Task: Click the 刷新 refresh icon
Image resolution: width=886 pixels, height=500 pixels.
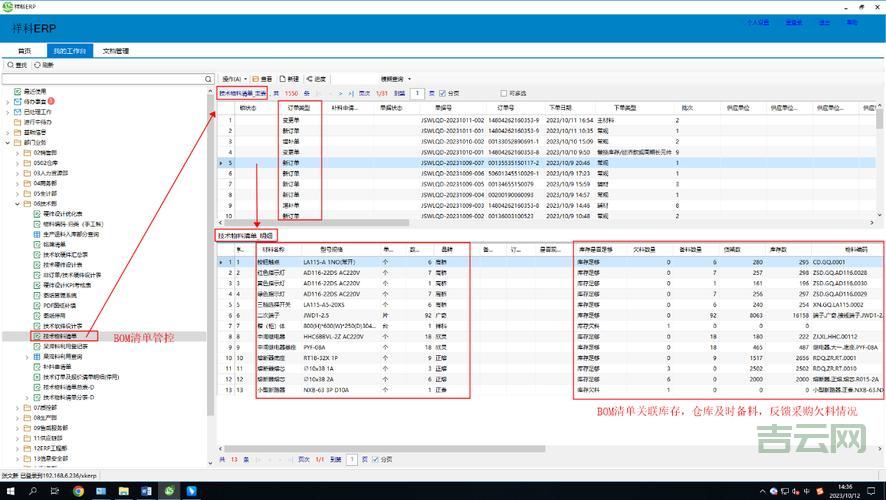Action: coord(38,63)
